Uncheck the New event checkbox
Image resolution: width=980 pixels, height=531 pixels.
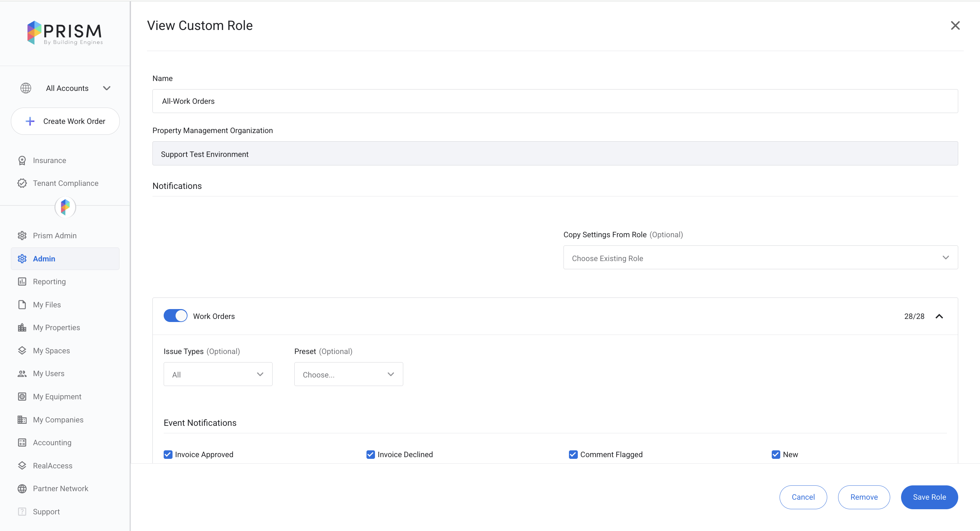[776, 454]
